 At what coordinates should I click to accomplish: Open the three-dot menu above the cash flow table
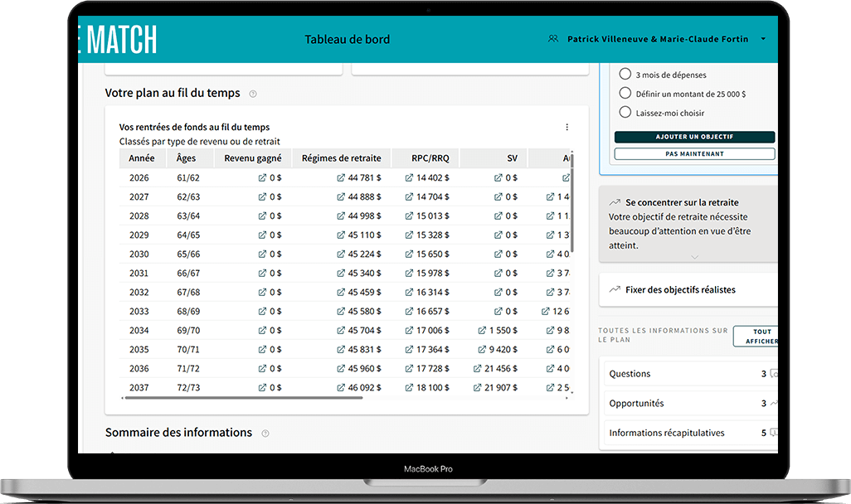567,128
